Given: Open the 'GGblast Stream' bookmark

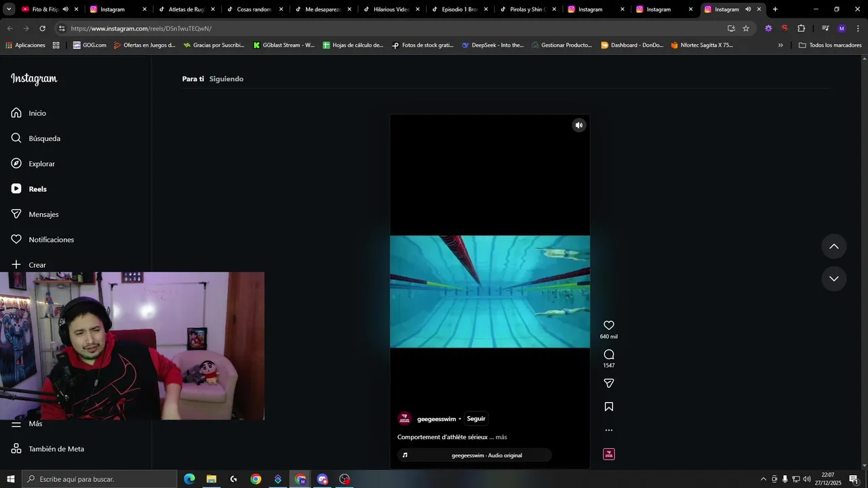Looking at the screenshot, I should pos(283,45).
